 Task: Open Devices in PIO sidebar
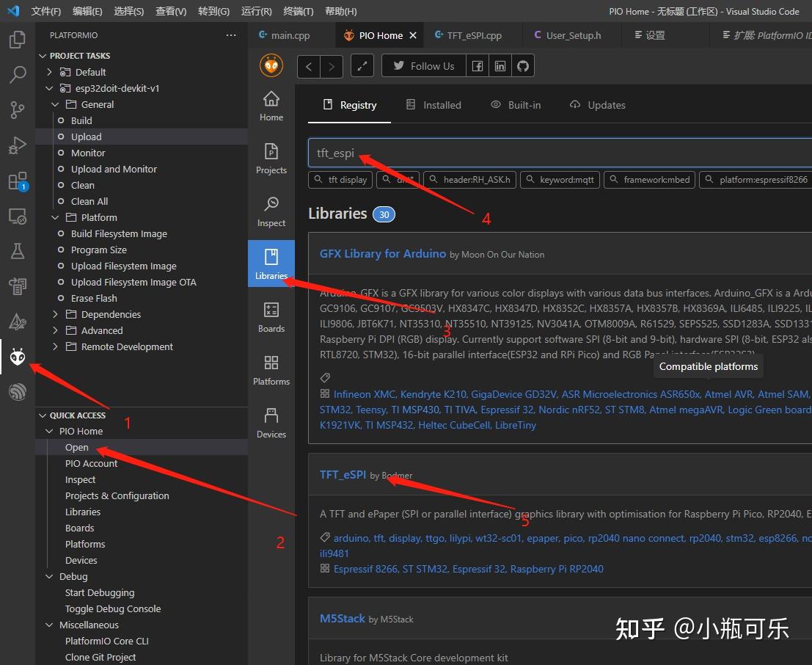point(271,423)
